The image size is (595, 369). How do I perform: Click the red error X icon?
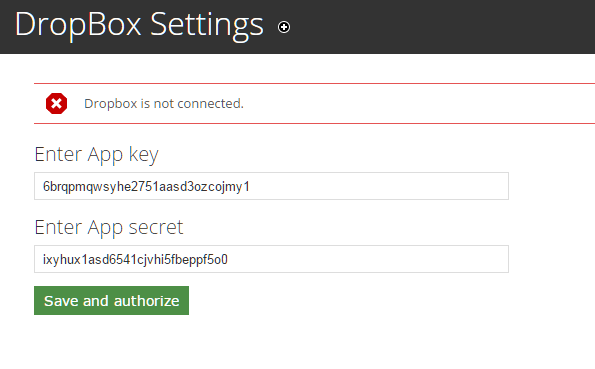57,103
